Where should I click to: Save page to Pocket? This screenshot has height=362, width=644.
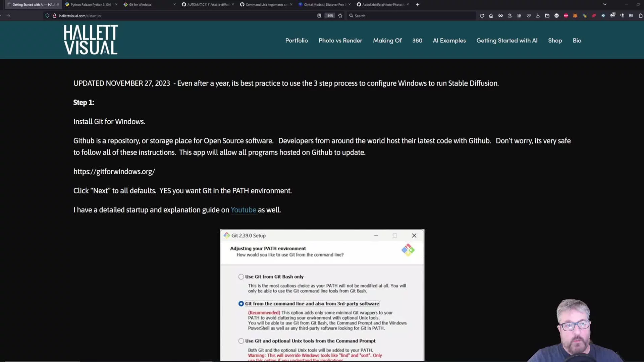click(x=529, y=16)
